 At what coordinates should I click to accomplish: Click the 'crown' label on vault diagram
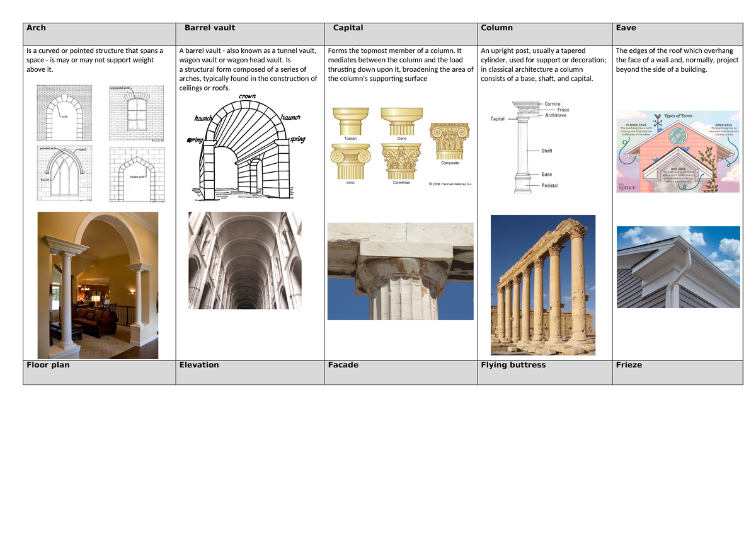(x=248, y=98)
